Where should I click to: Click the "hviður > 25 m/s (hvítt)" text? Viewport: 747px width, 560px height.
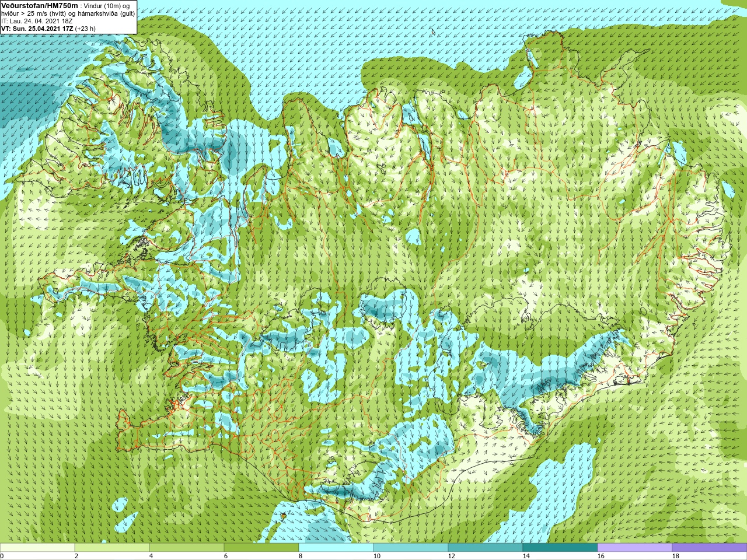35,13
